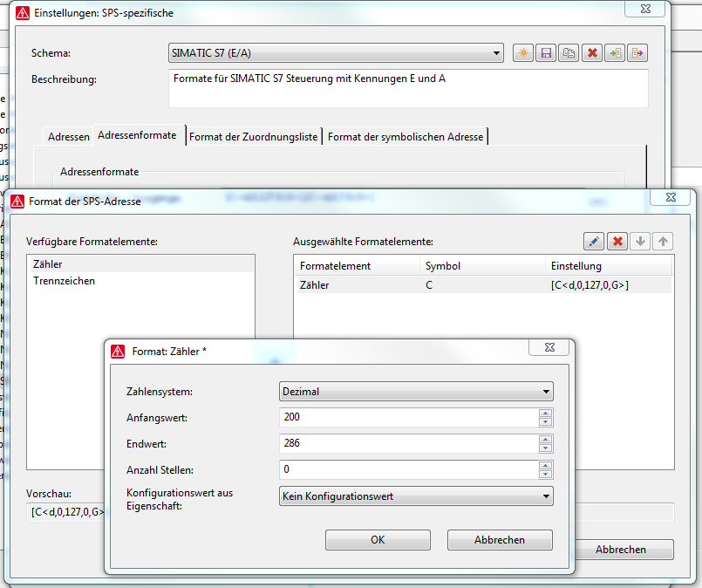Open the Konfigurationswert aus Eigenschaft dropdown
The height and width of the screenshot is (588, 702).
click(416, 496)
